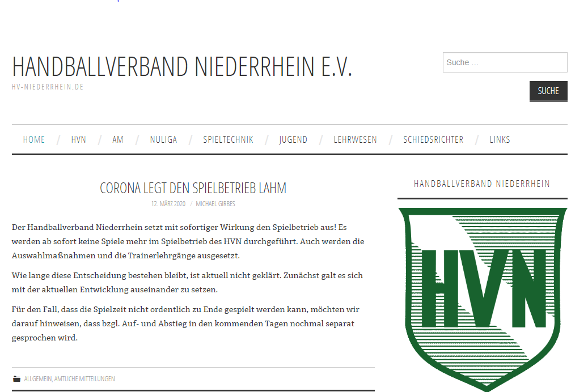Image resolution: width=571 pixels, height=392 pixels.
Task: Go to the Home menu item
Action: tap(34, 140)
